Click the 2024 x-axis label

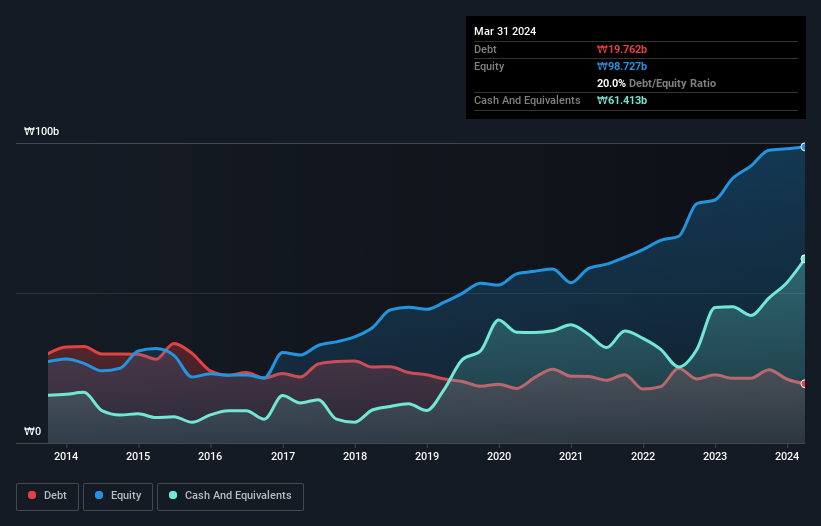coord(787,456)
